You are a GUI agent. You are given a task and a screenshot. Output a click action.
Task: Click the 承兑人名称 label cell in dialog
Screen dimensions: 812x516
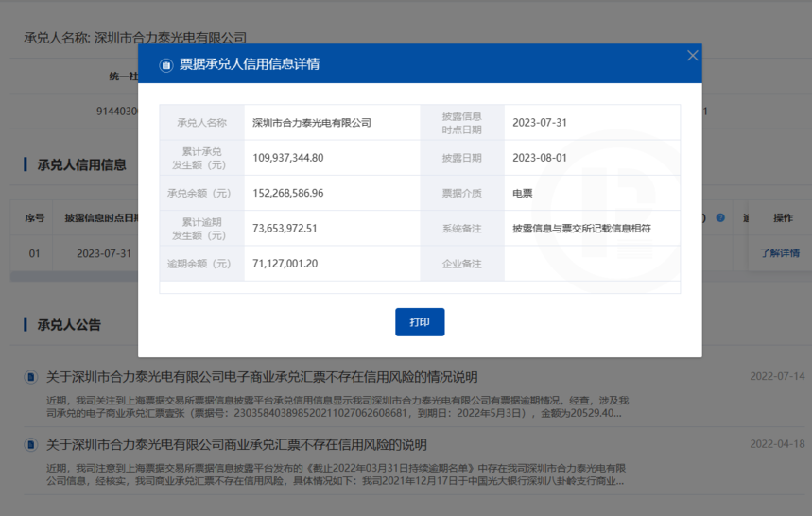click(202, 123)
